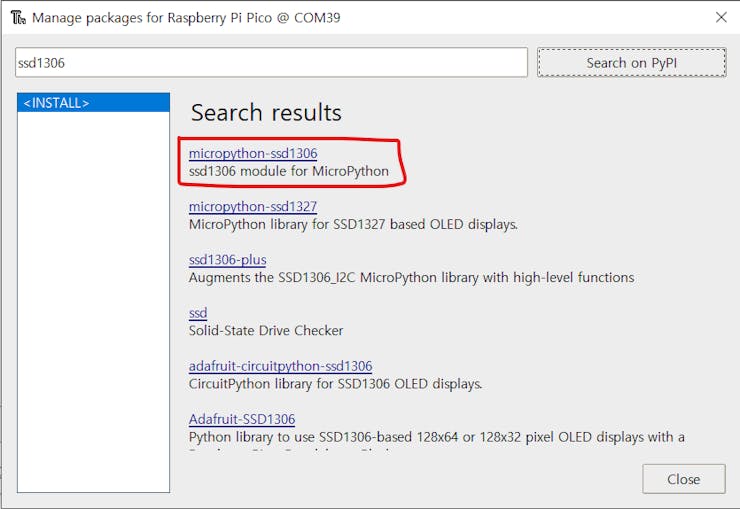Viewport: 740px width, 509px height.
Task: Open the micropython-ssd1306 package link
Action: (x=253, y=153)
